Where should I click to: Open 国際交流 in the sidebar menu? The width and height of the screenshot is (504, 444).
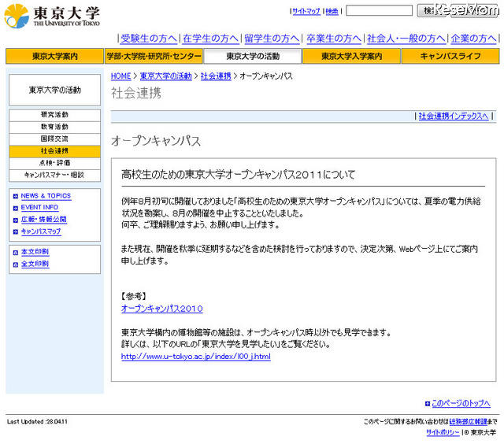(x=54, y=139)
